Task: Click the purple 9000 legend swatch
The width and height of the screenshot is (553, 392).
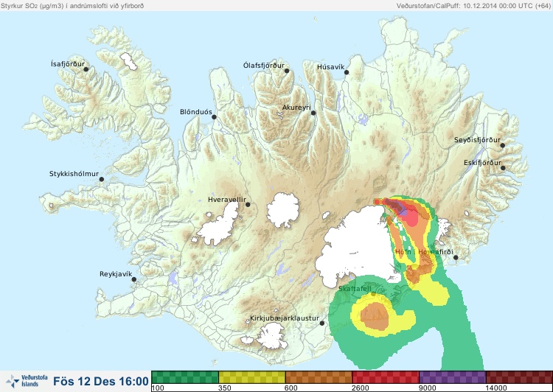Action: [452, 377]
